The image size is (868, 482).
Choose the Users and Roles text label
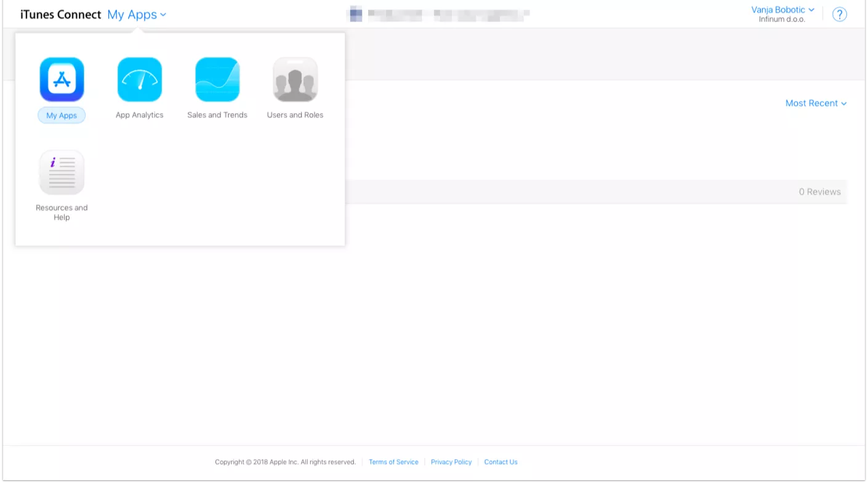point(295,115)
